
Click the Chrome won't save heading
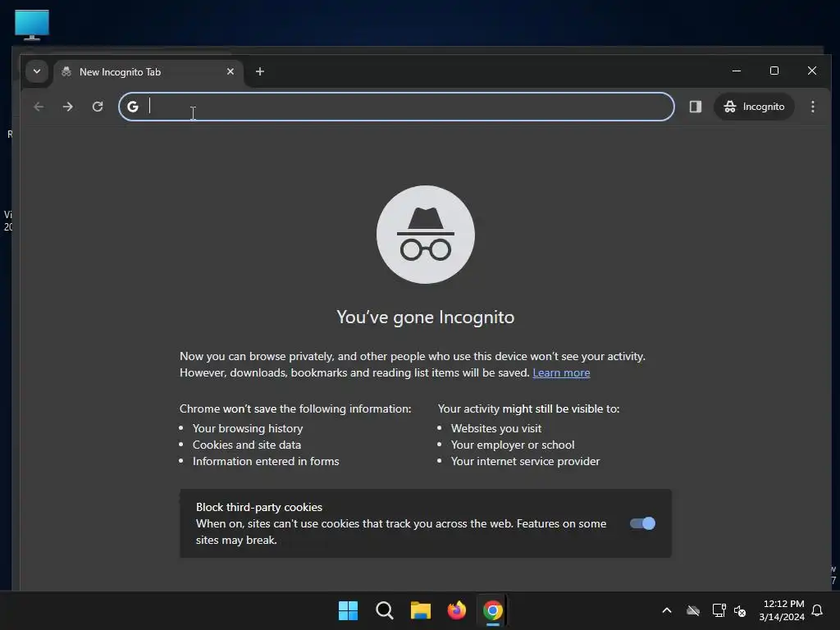point(295,409)
